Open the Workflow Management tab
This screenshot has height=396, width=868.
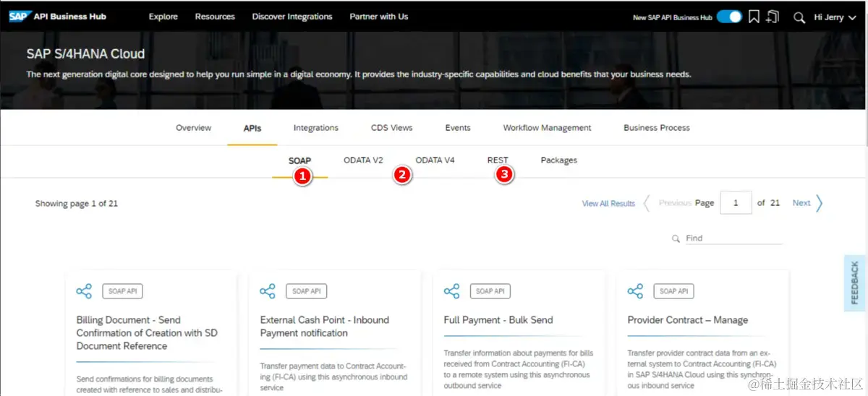548,128
